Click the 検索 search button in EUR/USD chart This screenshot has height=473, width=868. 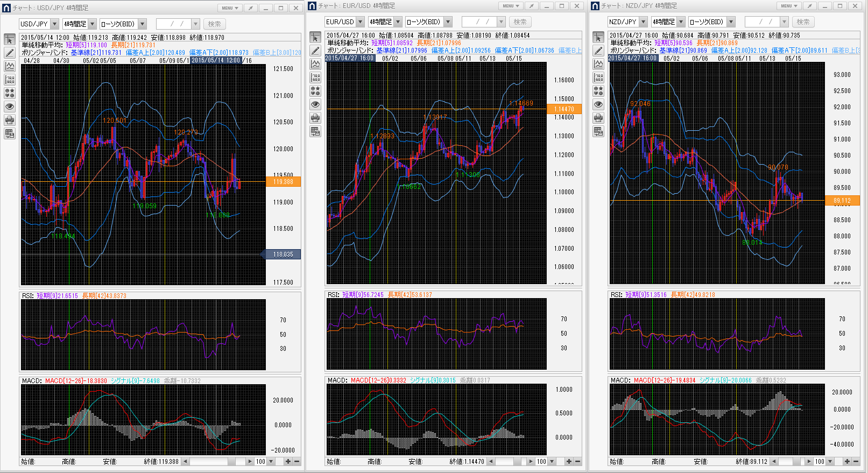[x=520, y=22]
